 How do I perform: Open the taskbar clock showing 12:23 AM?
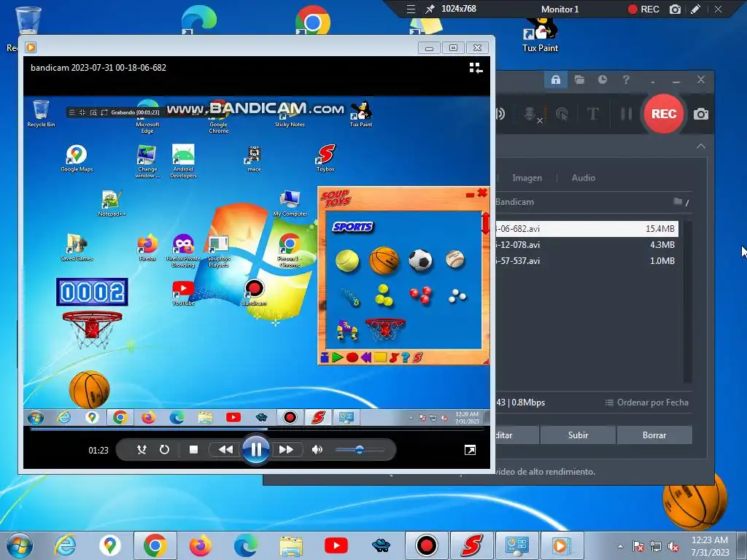point(710,545)
